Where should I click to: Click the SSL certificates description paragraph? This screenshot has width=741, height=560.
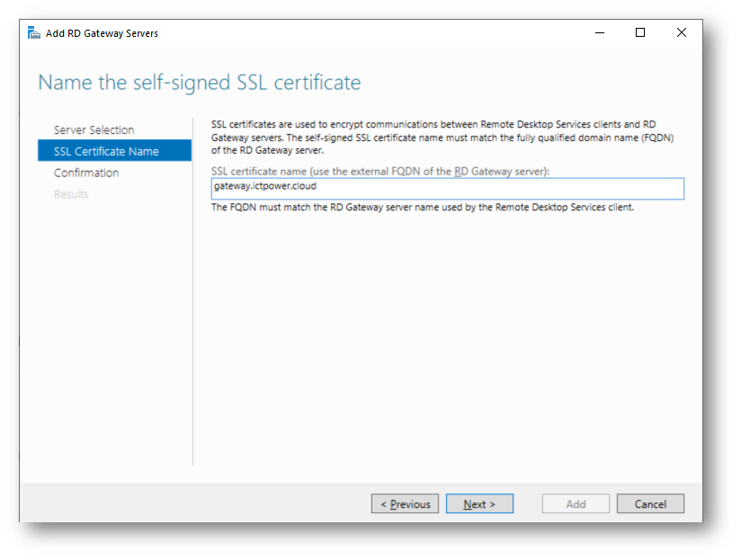point(442,137)
